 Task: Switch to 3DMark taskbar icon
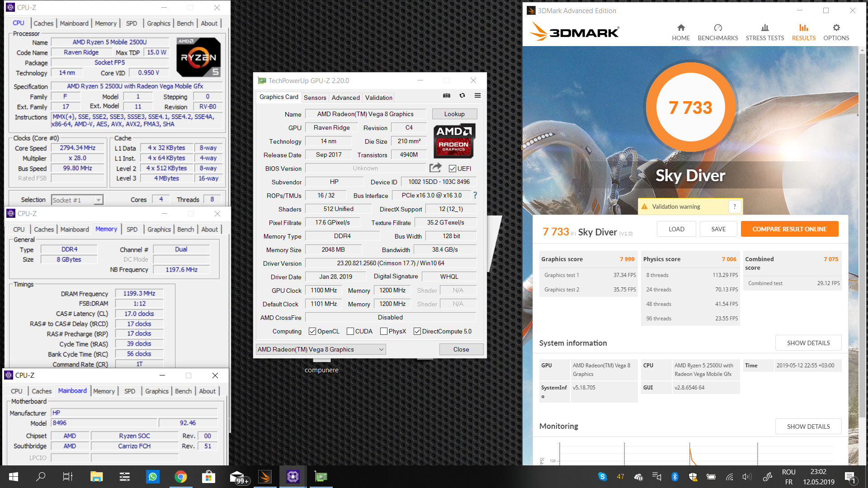(x=265, y=477)
